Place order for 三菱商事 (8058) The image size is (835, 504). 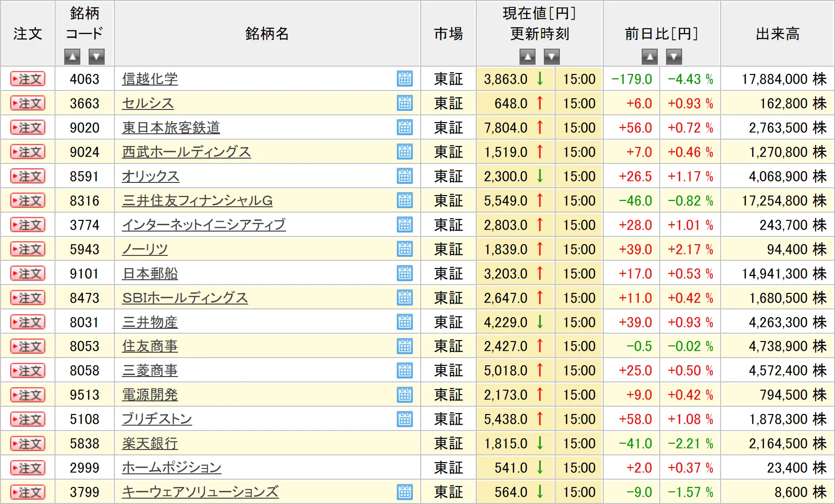pyautogui.click(x=28, y=371)
